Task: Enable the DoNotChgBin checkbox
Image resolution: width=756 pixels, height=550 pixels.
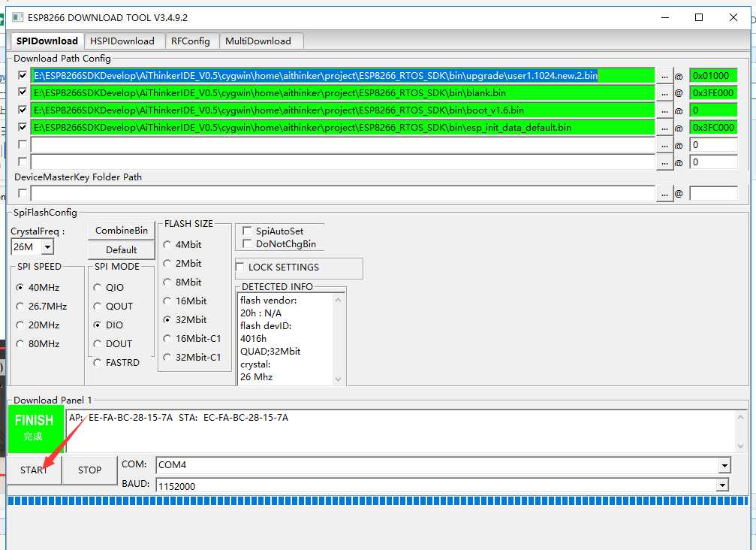Action: (x=246, y=243)
